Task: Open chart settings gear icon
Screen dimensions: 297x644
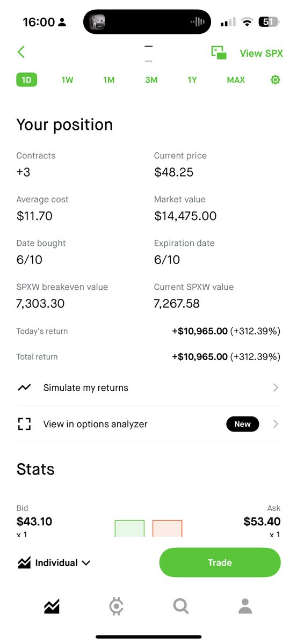Action: [275, 80]
